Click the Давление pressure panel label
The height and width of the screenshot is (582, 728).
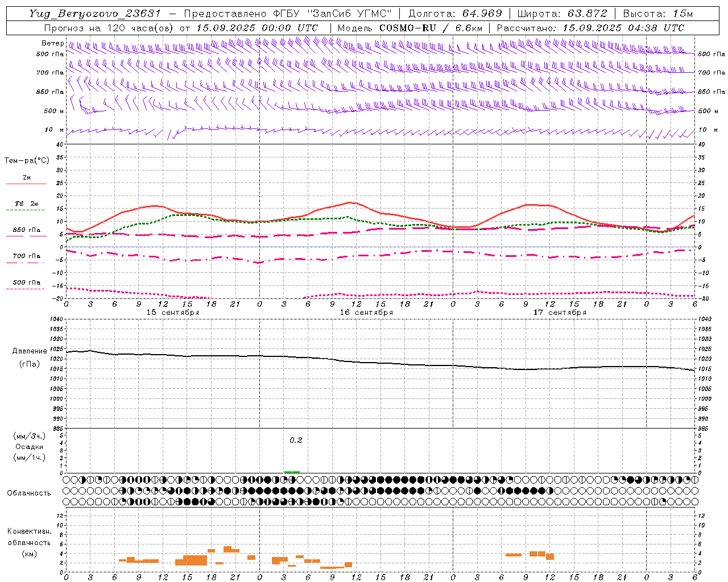30,351
